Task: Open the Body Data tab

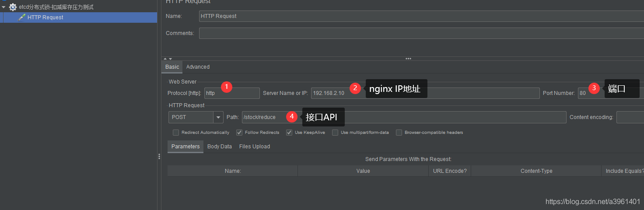Action: 220,147
